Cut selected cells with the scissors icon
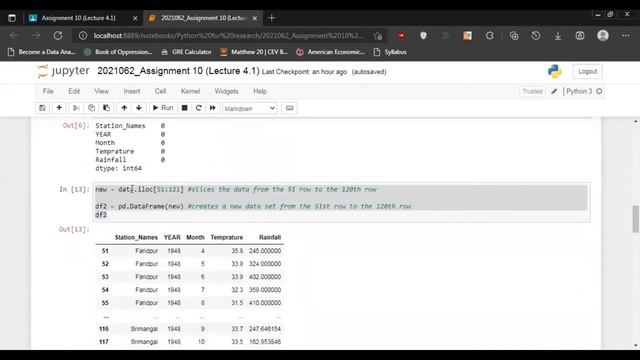Screen dimensions: 640x360 [x=76, y=108]
